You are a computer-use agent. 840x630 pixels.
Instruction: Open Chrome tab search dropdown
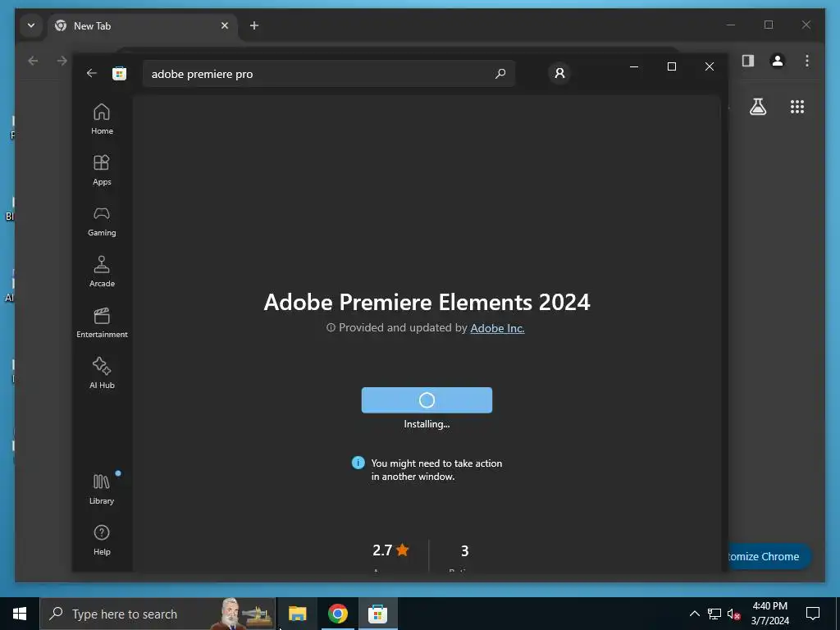coord(31,25)
